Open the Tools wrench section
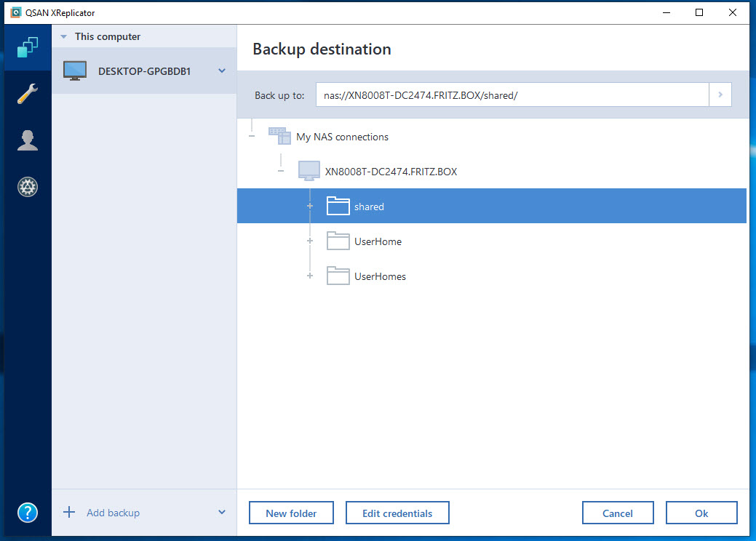Image resolution: width=756 pixels, height=541 pixels. pyautogui.click(x=28, y=94)
